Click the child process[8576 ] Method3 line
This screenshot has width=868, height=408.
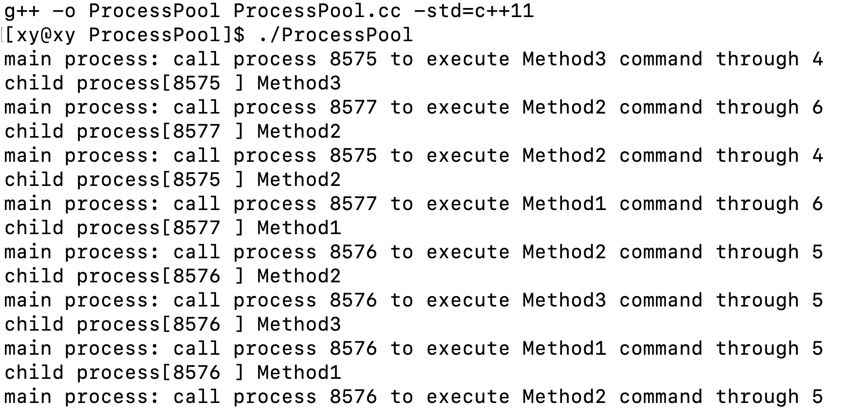pyautogui.click(x=172, y=324)
